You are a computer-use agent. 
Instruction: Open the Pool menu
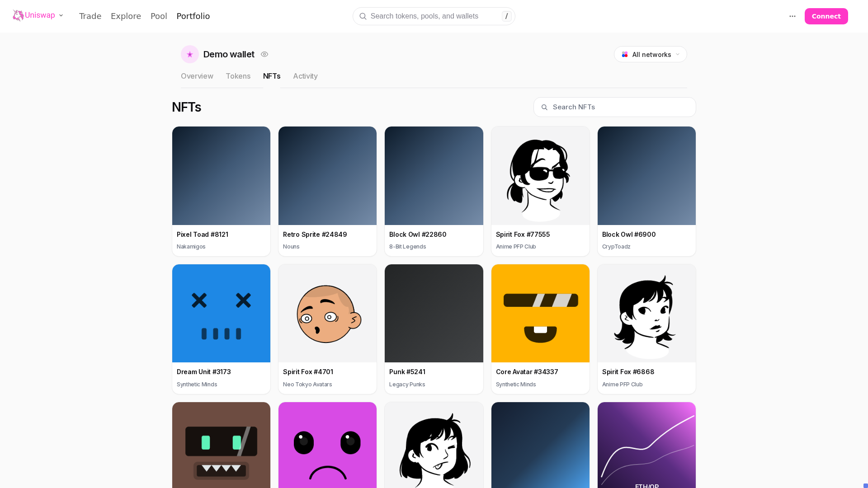pyautogui.click(x=159, y=16)
